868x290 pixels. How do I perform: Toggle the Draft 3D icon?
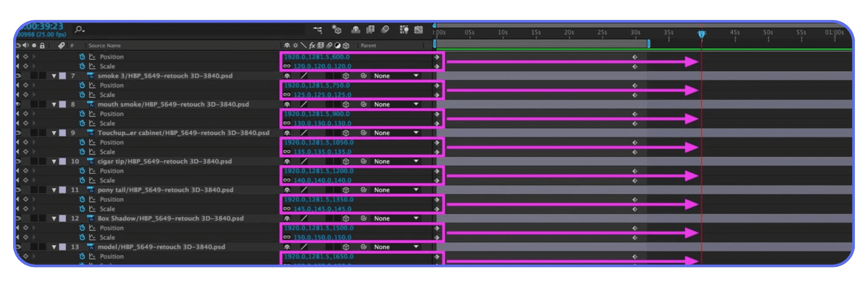point(336,29)
